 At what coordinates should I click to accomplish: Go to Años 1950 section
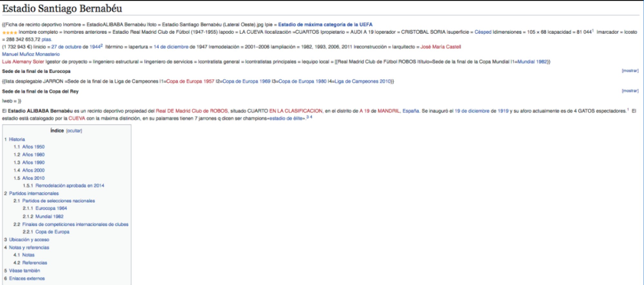click(x=33, y=147)
